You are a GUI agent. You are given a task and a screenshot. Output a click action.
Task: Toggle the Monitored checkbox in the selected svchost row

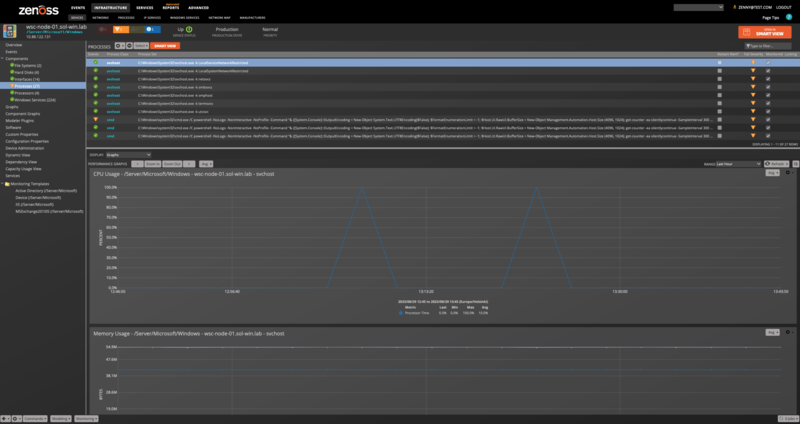768,63
